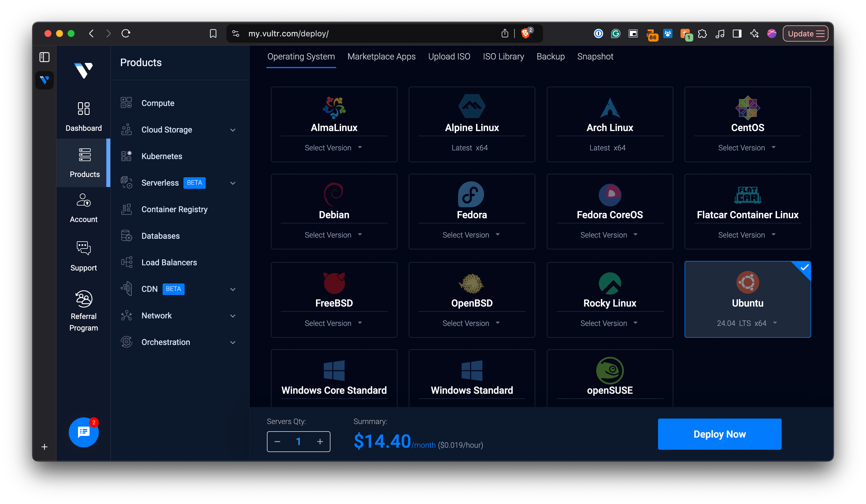Click the Kubernetes menu icon
The image size is (866, 504).
point(126,156)
